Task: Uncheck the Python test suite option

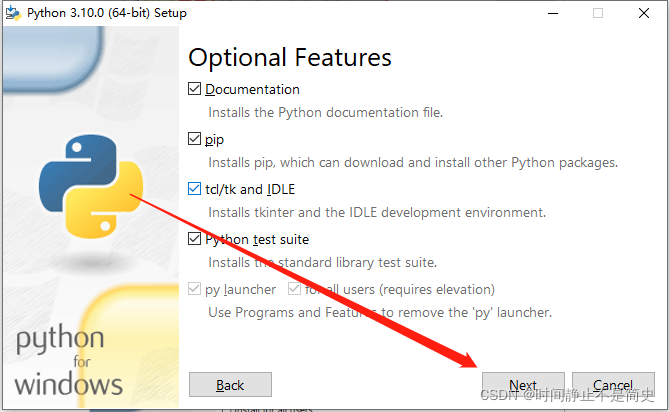Action: click(x=194, y=239)
